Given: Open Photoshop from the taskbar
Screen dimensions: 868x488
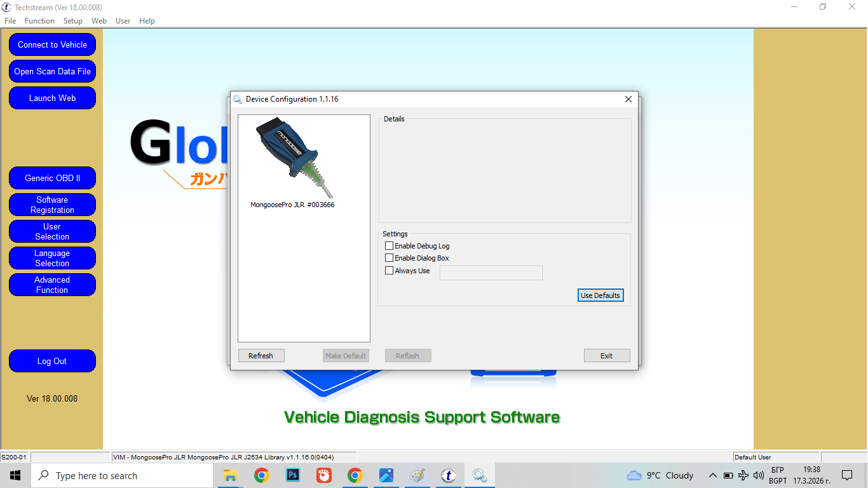Looking at the screenshot, I should 293,475.
